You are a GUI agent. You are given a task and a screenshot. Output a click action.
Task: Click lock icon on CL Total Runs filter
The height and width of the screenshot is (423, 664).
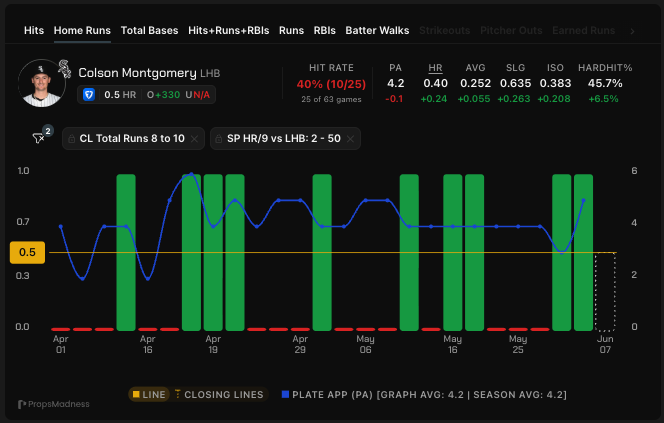click(x=72, y=138)
